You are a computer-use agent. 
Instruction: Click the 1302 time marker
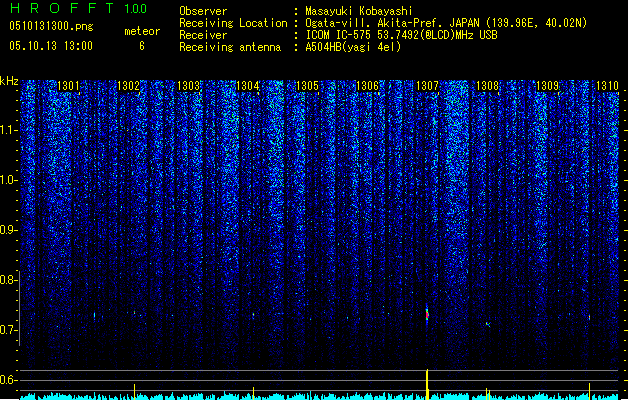click(128, 86)
